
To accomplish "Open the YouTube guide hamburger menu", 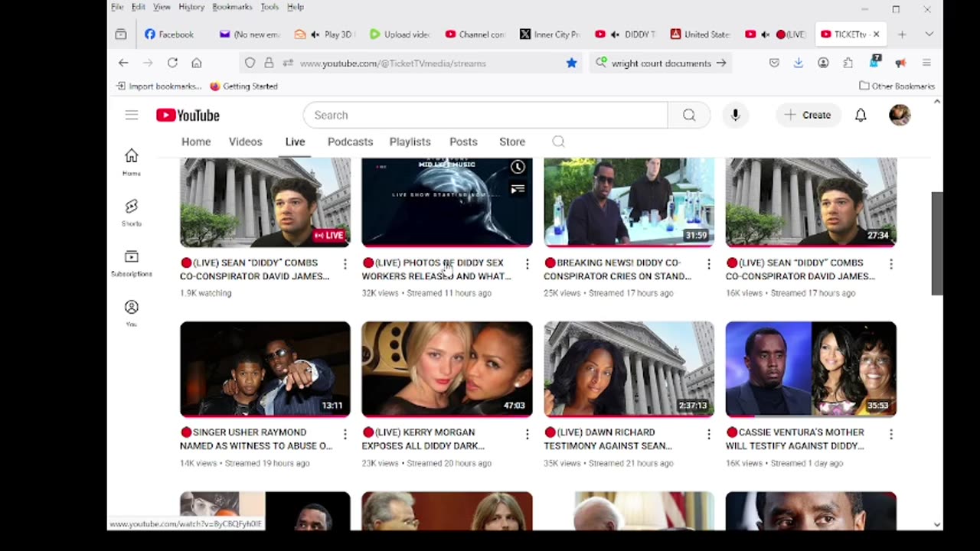I will [132, 115].
